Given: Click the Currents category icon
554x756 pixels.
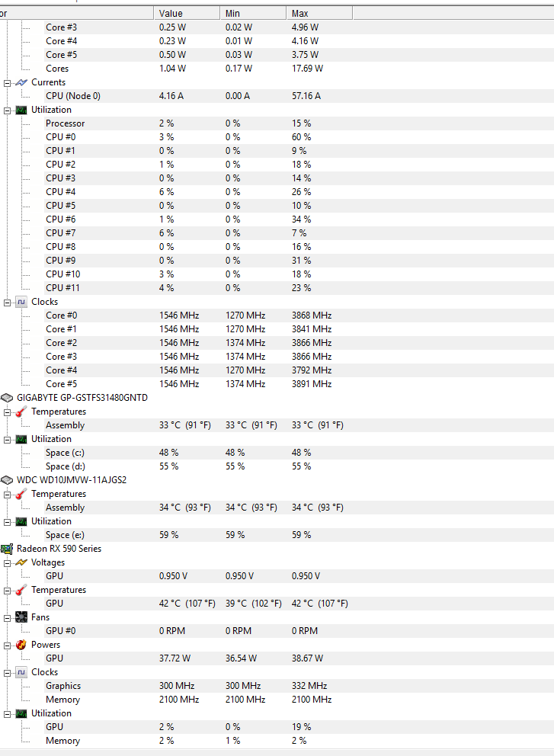Looking at the screenshot, I should 21,82.
